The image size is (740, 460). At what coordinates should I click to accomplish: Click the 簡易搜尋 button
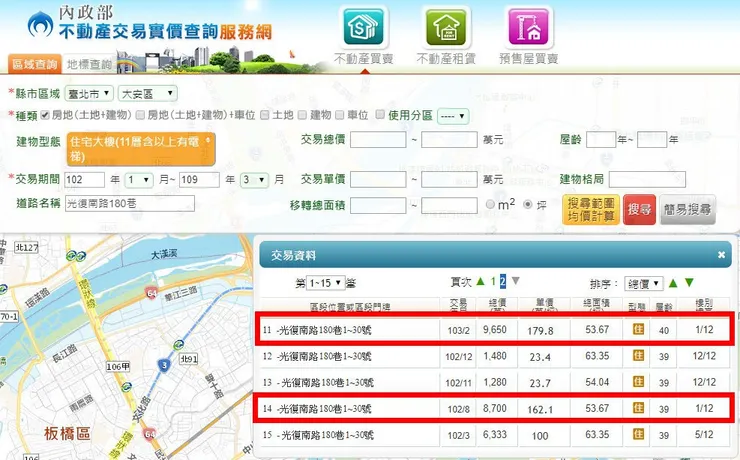point(687,209)
